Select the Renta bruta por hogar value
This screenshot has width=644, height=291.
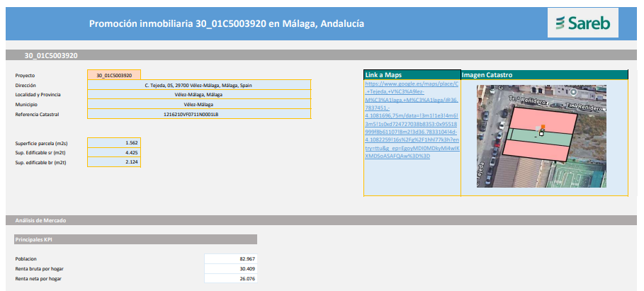[231, 269]
